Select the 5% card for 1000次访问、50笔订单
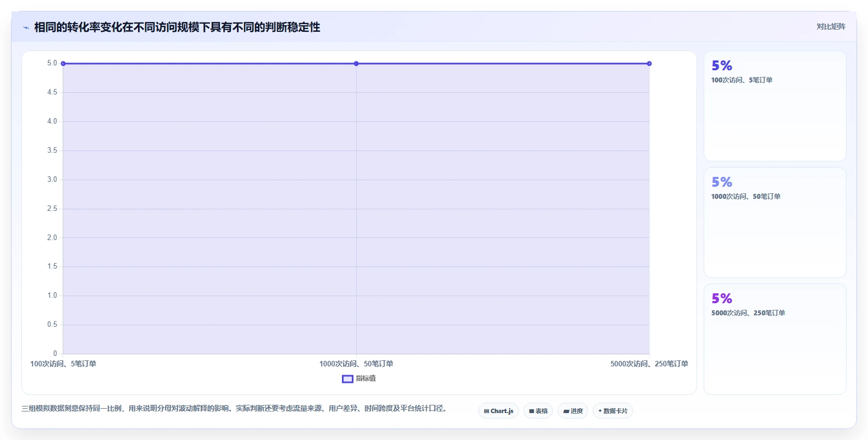The height and width of the screenshot is (440, 868). point(775,222)
